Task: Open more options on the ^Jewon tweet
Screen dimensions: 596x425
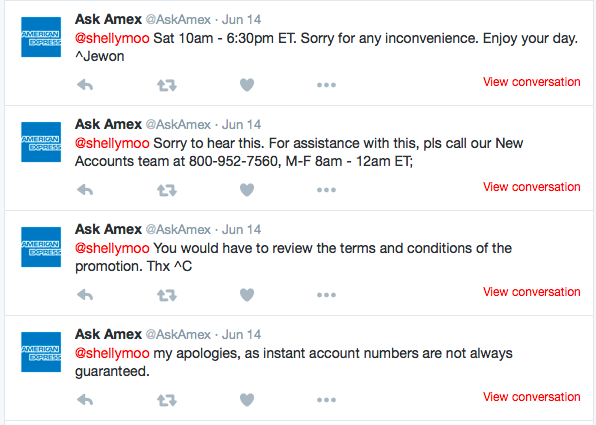Action: point(327,85)
